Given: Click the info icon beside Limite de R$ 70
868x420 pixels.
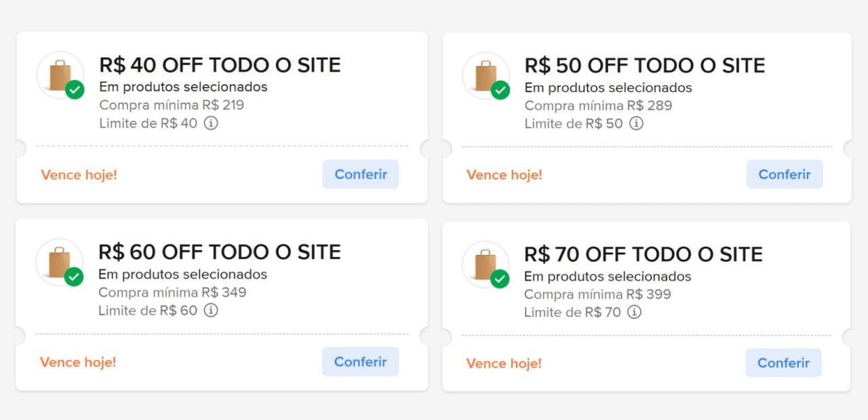Looking at the screenshot, I should click(634, 312).
